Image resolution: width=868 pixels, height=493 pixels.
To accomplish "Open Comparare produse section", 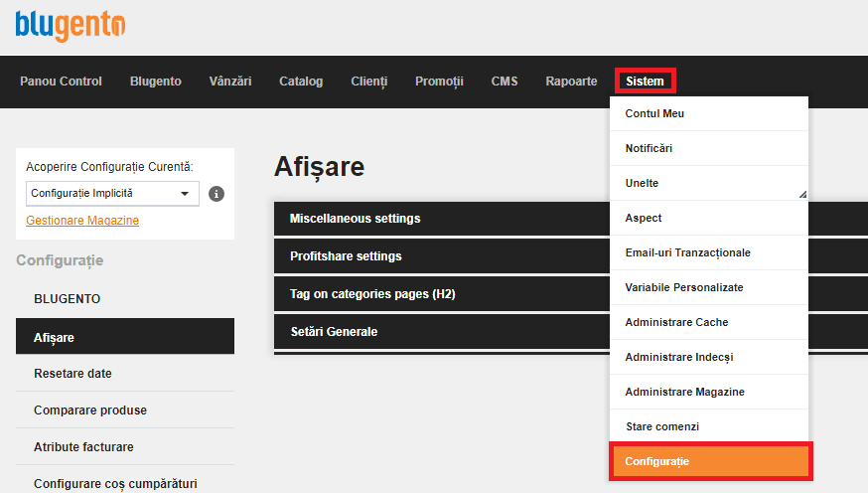I will click(x=125, y=410).
